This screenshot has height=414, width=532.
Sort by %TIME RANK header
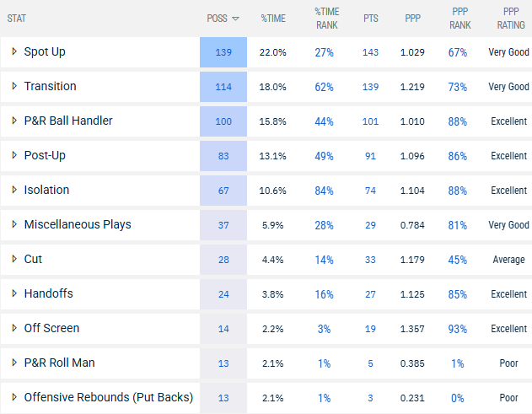(326, 18)
